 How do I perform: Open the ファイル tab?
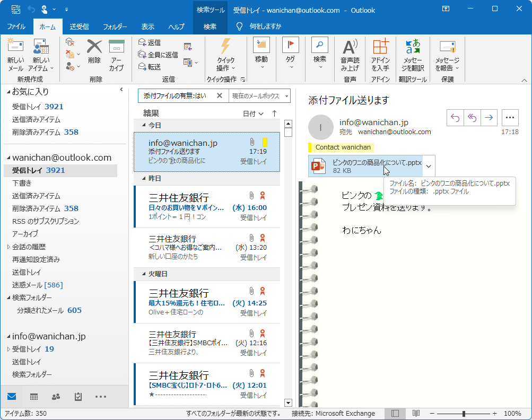16,27
